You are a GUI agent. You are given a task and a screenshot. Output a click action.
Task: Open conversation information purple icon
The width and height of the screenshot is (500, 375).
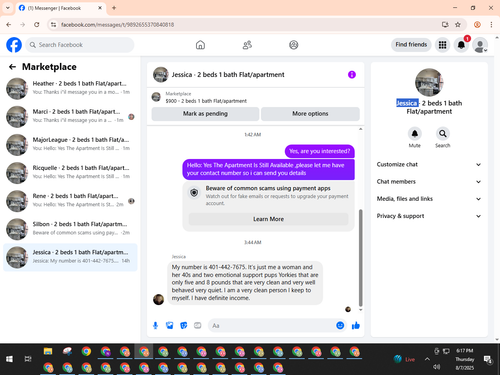coord(352,75)
